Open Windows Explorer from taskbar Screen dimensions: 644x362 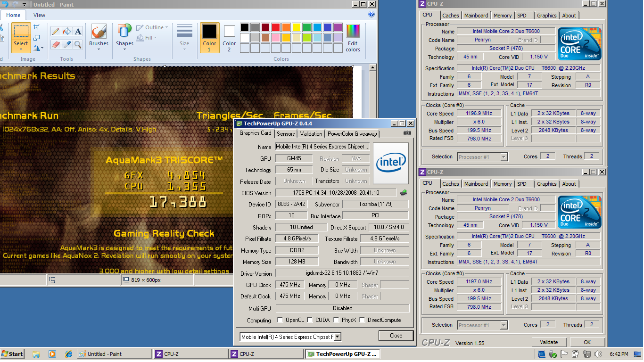click(36, 354)
